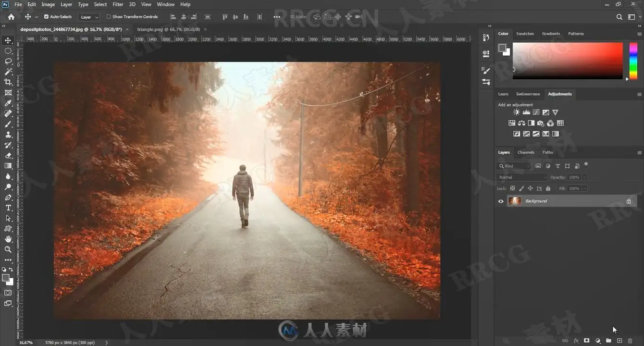This screenshot has width=644, height=346.
Task: Select the Healing Brush tool
Action: (x=8, y=113)
